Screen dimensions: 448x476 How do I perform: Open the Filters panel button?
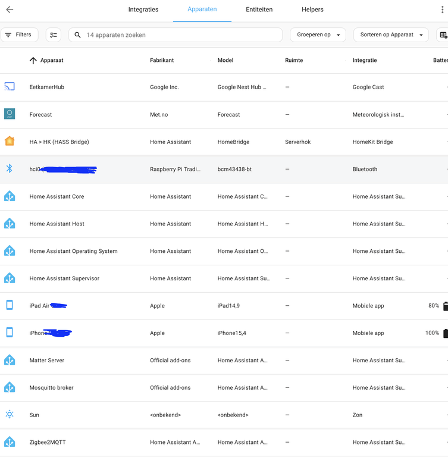pos(20,35)
